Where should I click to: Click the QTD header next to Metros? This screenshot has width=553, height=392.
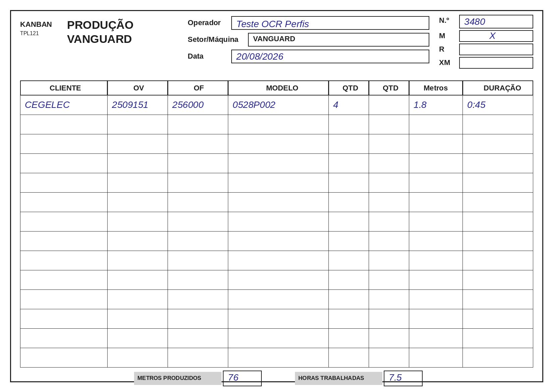tap(389, 88)
